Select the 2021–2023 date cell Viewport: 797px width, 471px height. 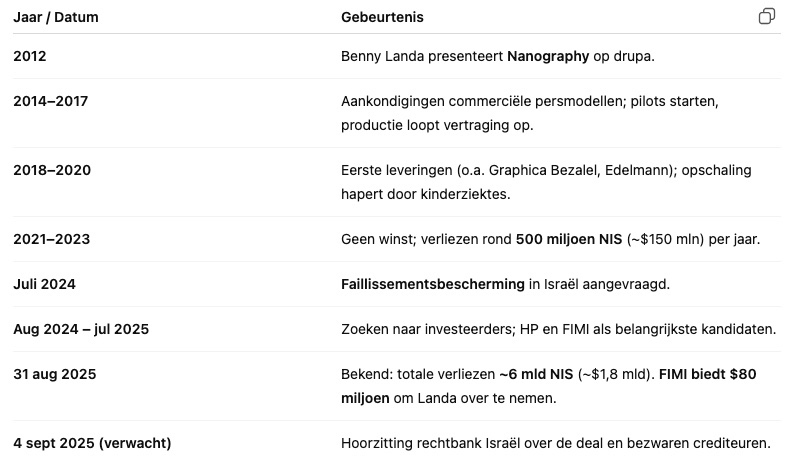[x=51, y=239]
